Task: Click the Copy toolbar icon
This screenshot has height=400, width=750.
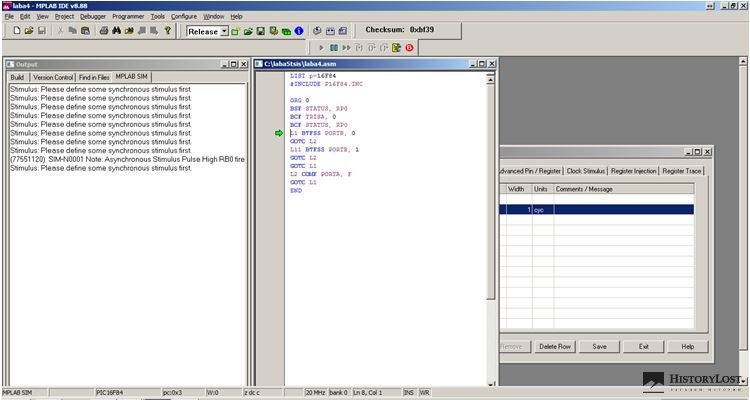Action: tap(73, 31)
